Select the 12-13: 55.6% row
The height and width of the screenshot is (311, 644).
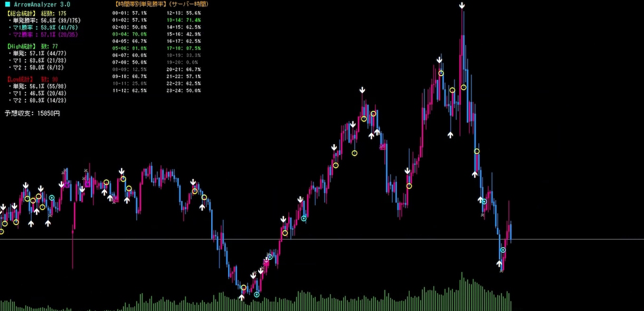coord(184,13)
